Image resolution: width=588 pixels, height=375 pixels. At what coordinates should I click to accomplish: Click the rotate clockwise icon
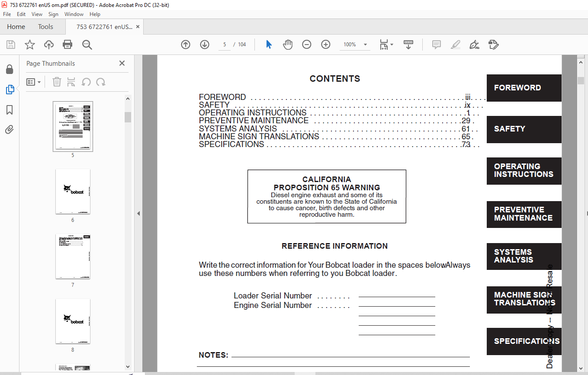pos(101,82)
